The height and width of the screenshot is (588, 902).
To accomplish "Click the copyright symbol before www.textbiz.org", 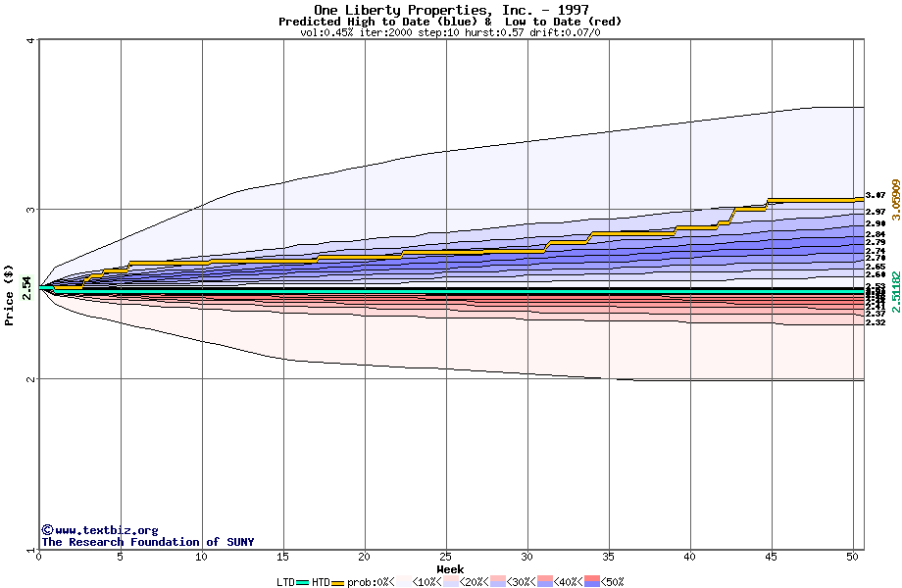I will tap(46, 530).
